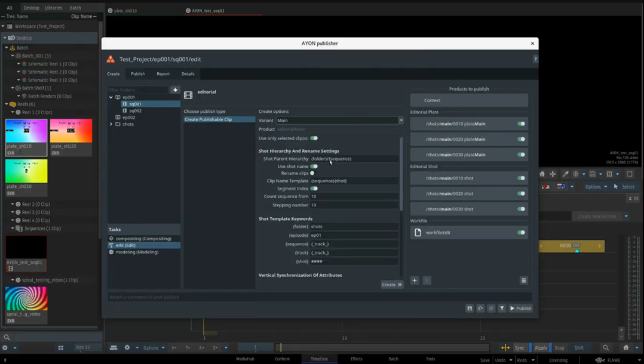Viewport: 644px width, 364px height.
Task: Click the pan/move arrows icon in the Flame toolbar
Action: [x=553, y=174]
